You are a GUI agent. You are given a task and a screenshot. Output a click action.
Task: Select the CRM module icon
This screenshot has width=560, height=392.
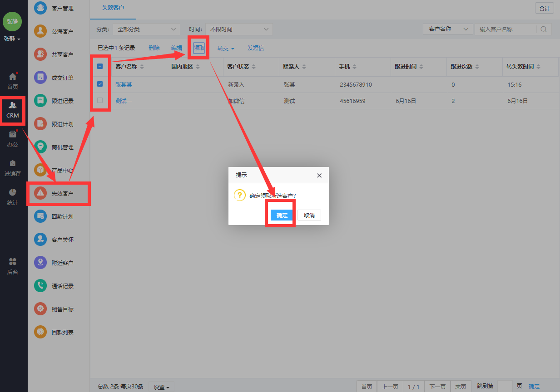click(13, 105)
